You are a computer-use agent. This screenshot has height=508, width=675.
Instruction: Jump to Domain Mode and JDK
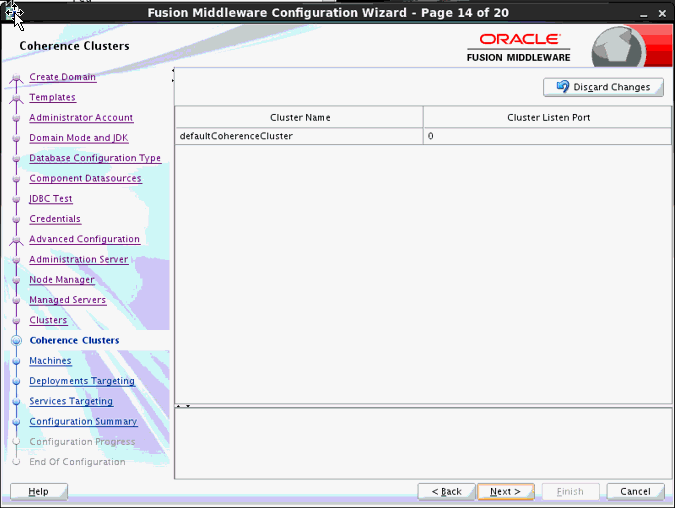pyautogui.click(x=79, y=138)
